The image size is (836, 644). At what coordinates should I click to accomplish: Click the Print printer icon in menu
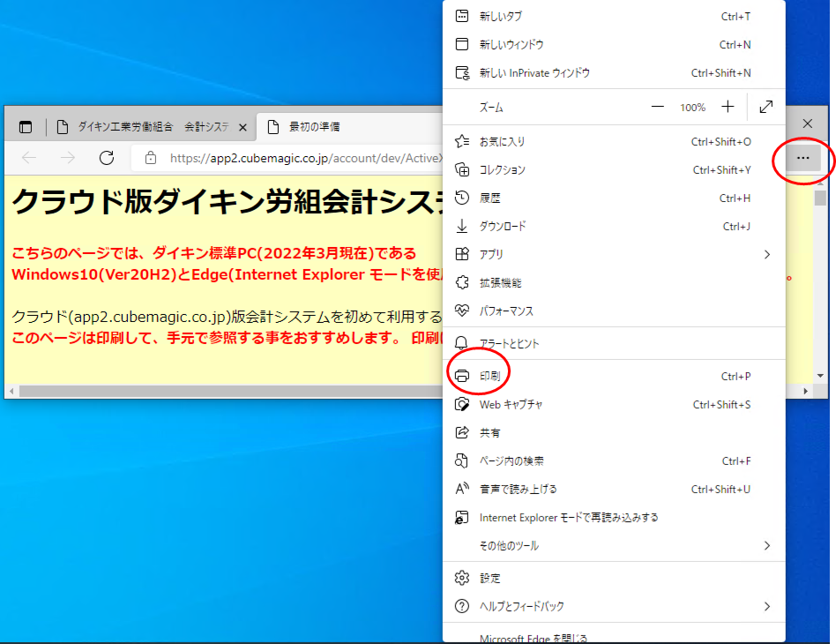pyautogui.click(x=461, y=377)
